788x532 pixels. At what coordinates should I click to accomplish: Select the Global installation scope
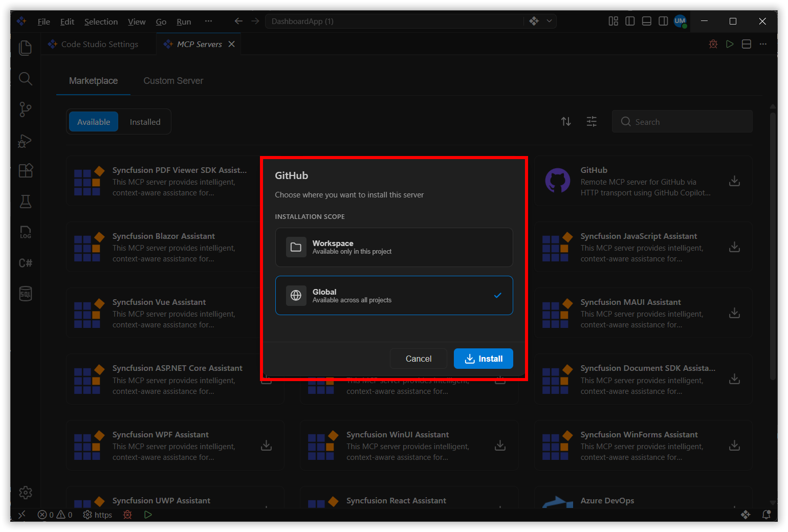tap(394, 296)
